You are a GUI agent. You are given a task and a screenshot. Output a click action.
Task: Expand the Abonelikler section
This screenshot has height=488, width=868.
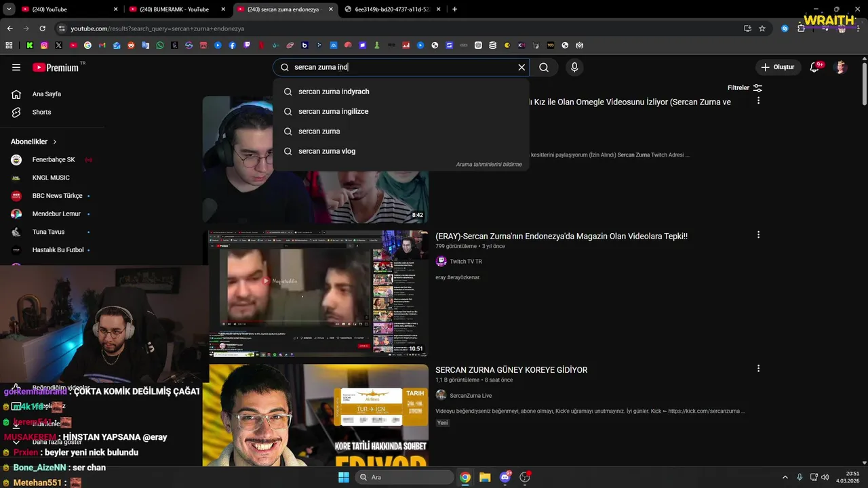coord(34,142)
